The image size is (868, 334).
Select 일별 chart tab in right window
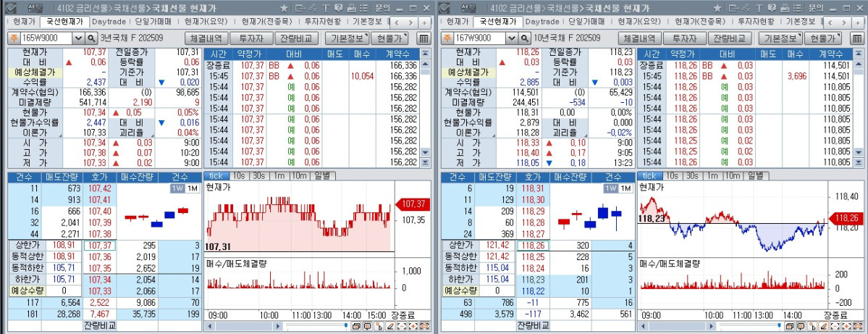coord(756,175)
